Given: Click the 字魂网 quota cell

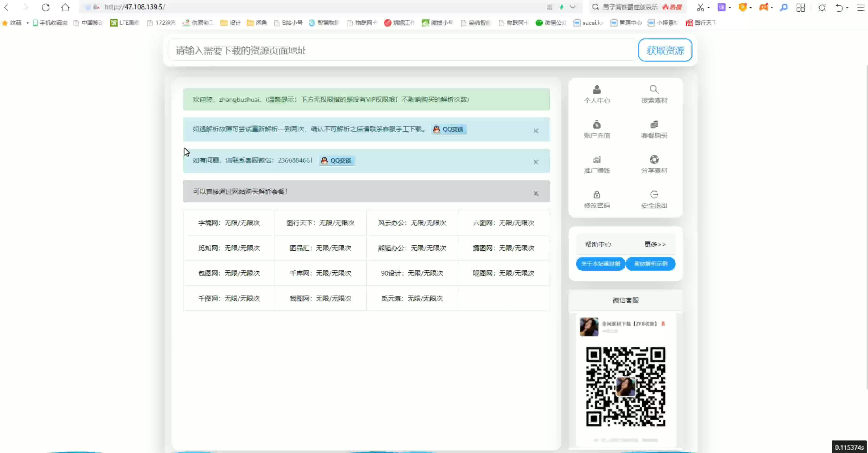Looking at the screenshot, I should point(229,223).
